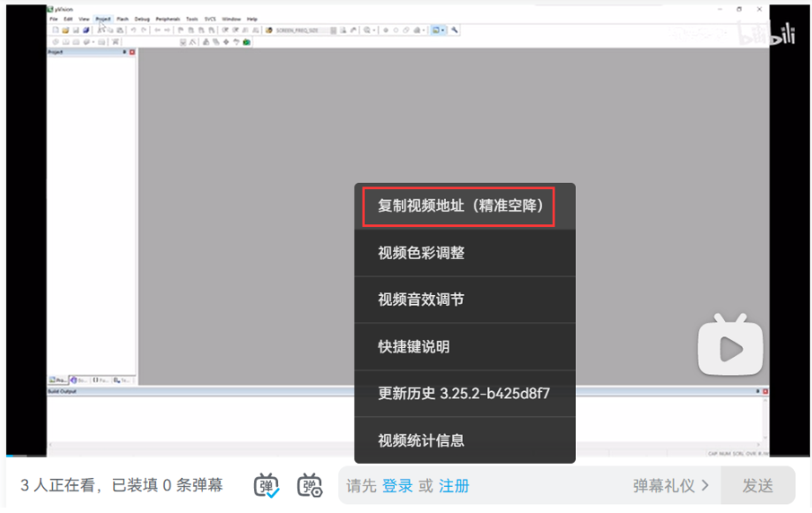Open the danmaku settings gear icon

click(310, 485)
